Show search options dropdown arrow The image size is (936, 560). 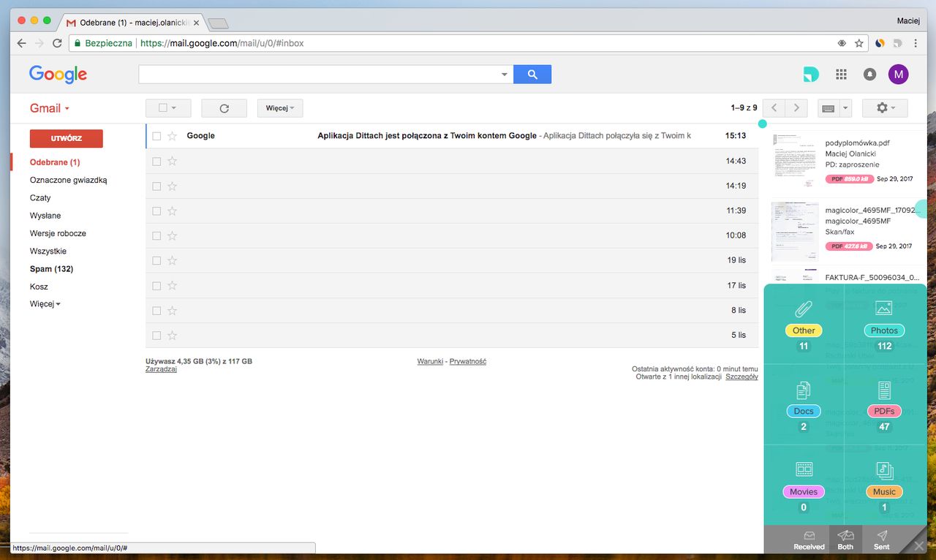(504, 75)
